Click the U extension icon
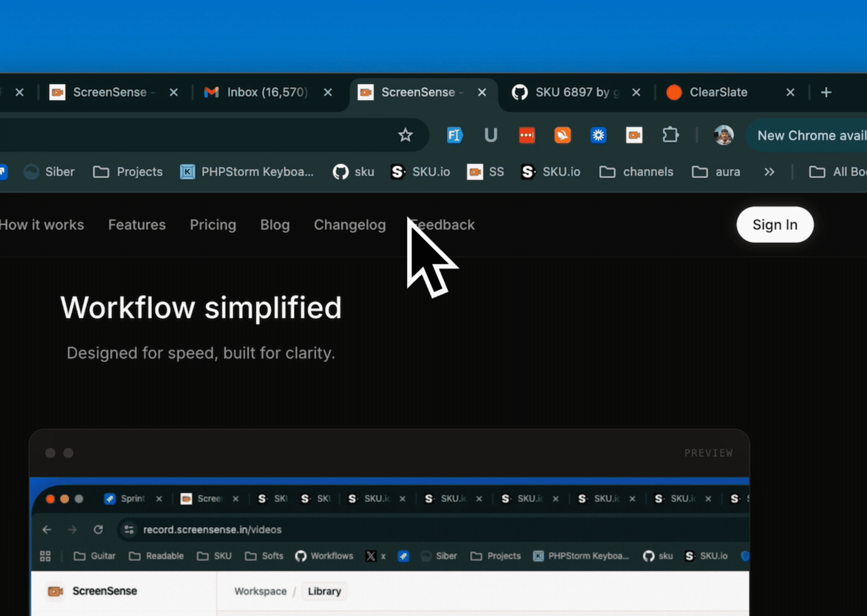 pyautogui.click(x=490, y=135)
